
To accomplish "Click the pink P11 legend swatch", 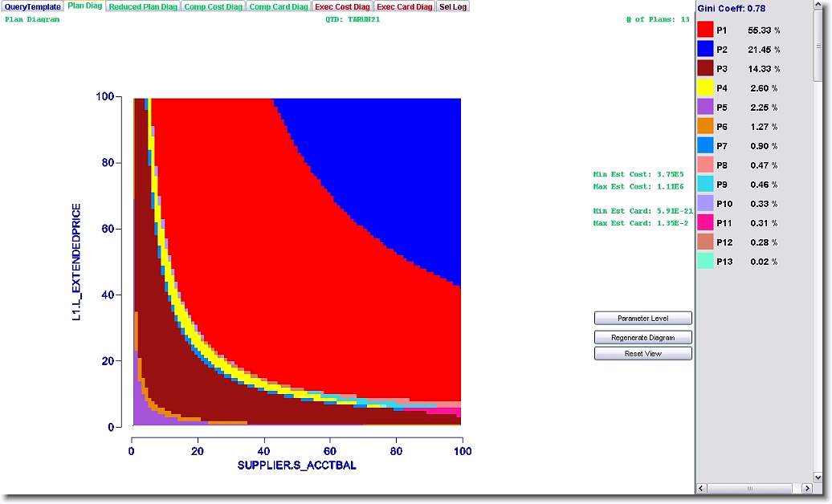I will pos(705,223).
